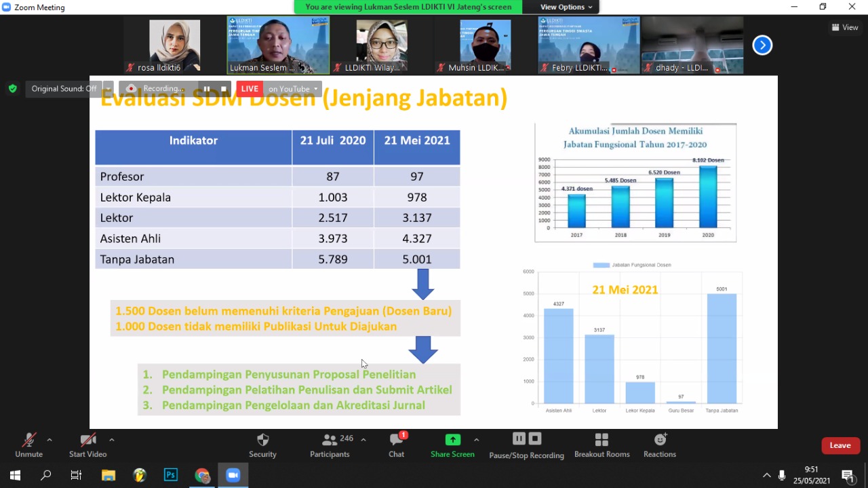Image resolution: width=868 pixels, height=488 pixels.
Task: Switch the layout using View button
Action: [845, 28]
